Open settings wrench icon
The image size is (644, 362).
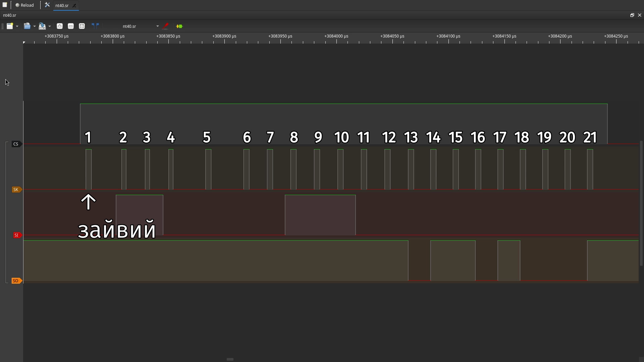pos(47,5)
